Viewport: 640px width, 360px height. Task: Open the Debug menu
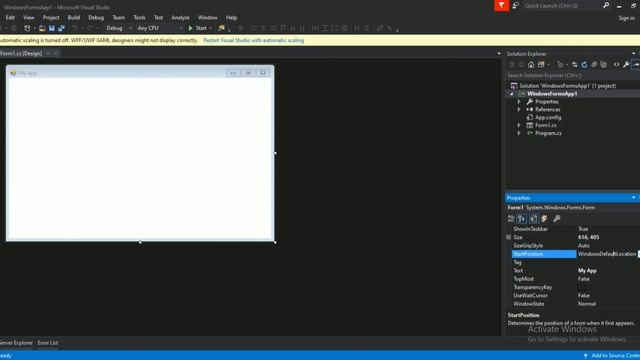(96, 18)
